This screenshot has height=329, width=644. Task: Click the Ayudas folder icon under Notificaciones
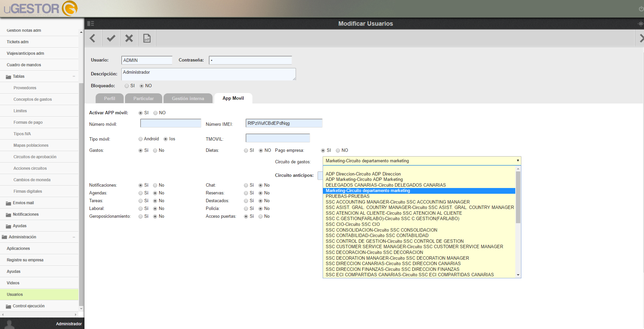click(8, 226)
